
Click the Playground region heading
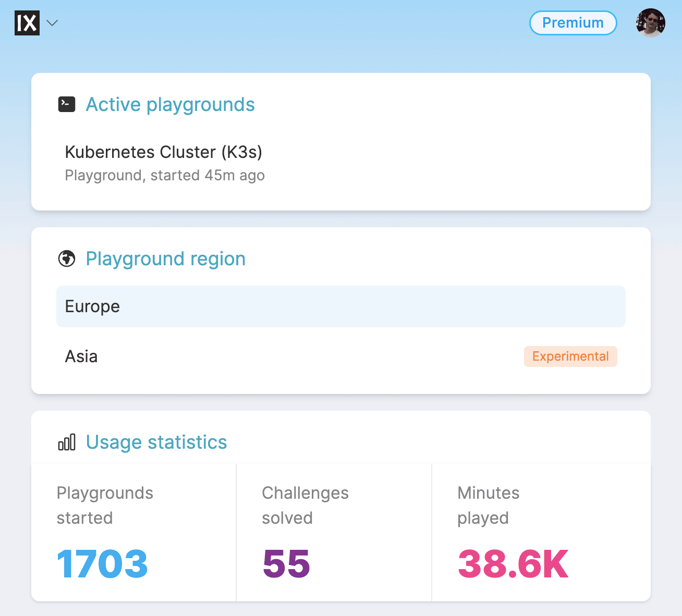165,258
